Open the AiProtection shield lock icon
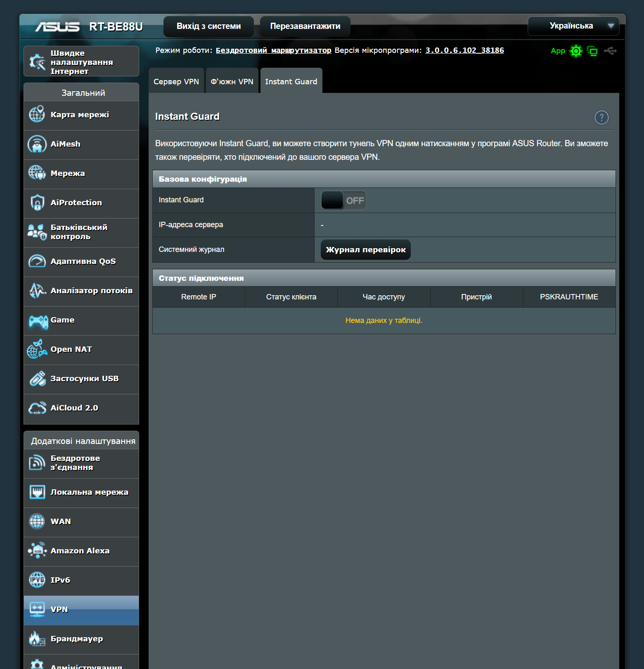 pos(37,202)
